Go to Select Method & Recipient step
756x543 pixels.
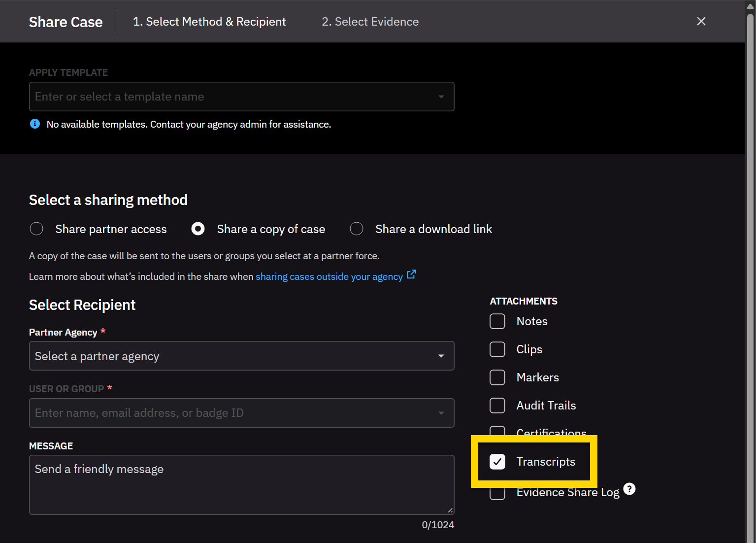[x=209, y=22]
